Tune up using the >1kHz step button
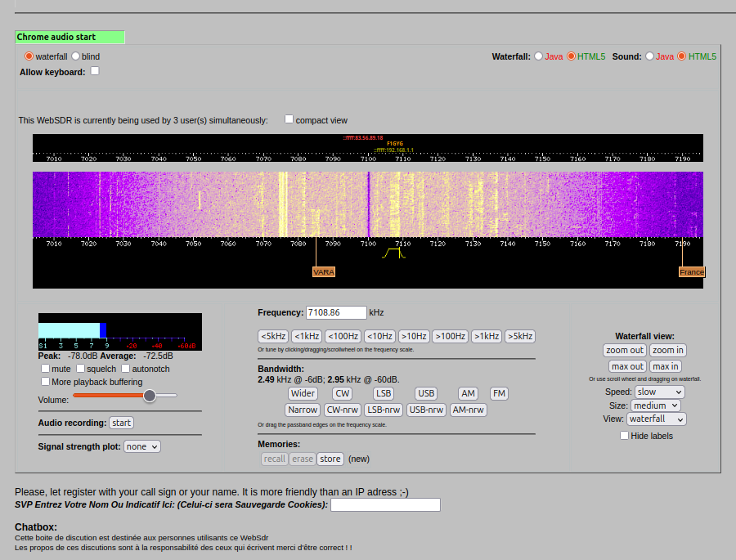Screen dimensions: 736x560 point(487,336)
